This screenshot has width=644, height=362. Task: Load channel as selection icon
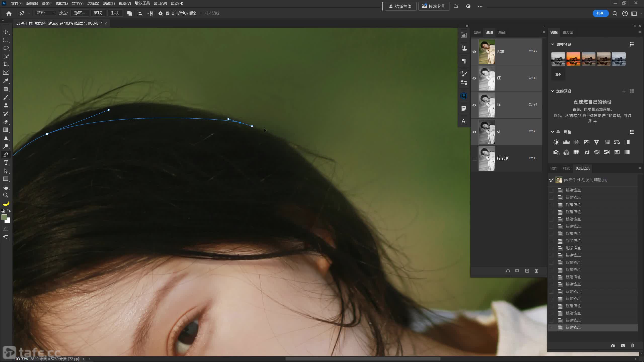[508, 271]
